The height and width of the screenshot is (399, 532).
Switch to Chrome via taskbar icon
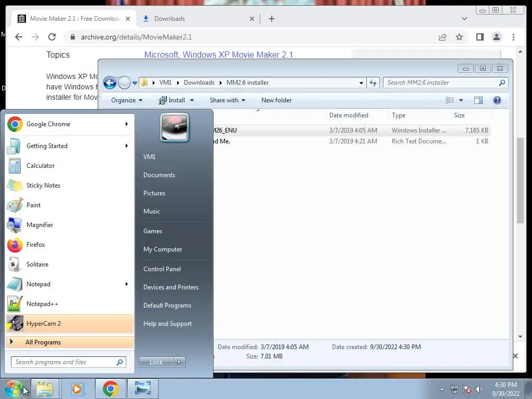[x=110, y=389]
